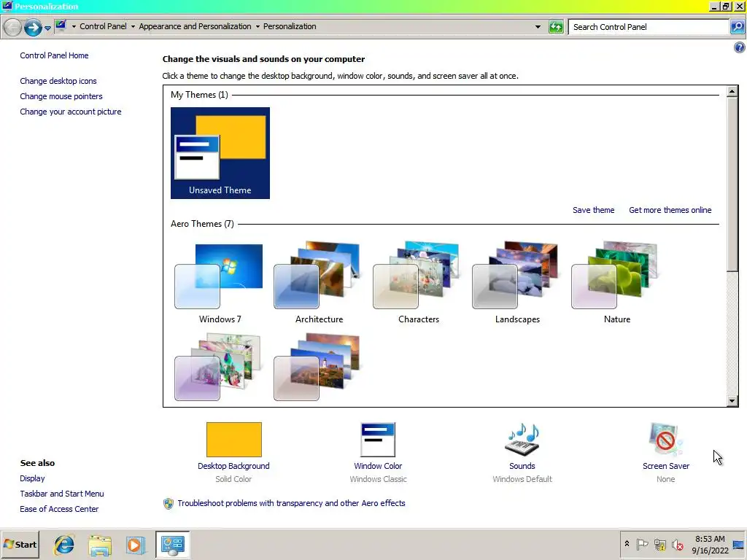Screen dimensions: 747x560
Task: Click the Show desktop button
Action: click(x=739, y=544)
